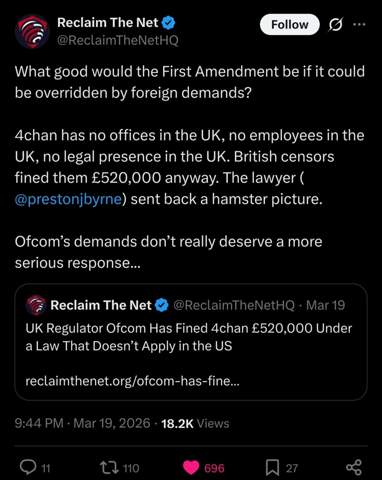Open the Grok explain icon next to Follow

coord(335,25)
